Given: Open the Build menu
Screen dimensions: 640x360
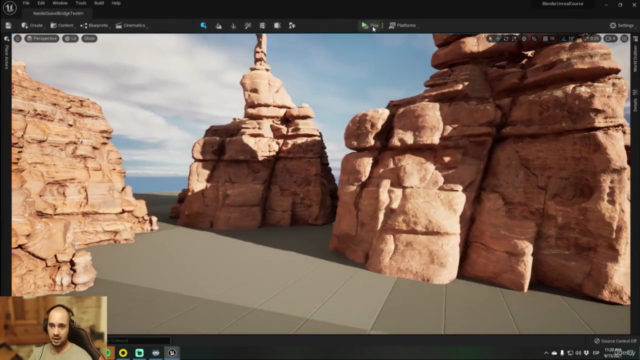Looking at the screenshot, I should pyautogui.click(x=99, y=3).
